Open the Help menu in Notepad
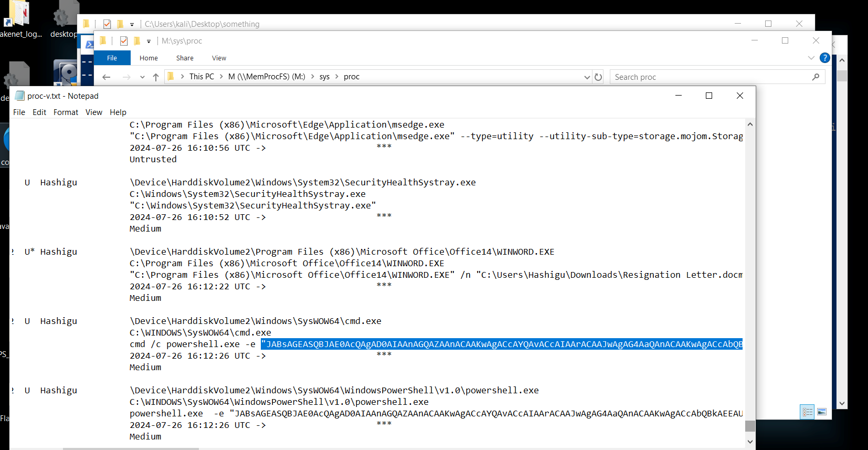Image resolution: width=868 pixels, height=450 pixels. coord(118,112)
